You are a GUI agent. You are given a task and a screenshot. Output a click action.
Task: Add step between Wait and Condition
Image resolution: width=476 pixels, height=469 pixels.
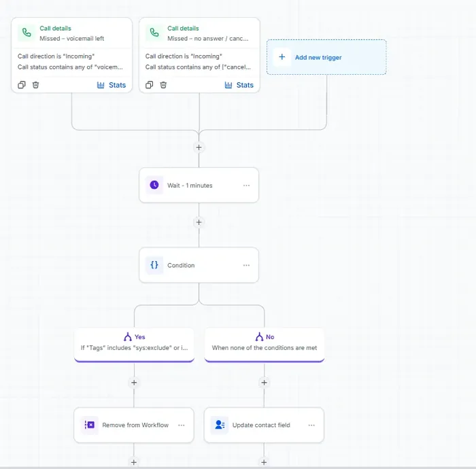click(x=199, y=222)
